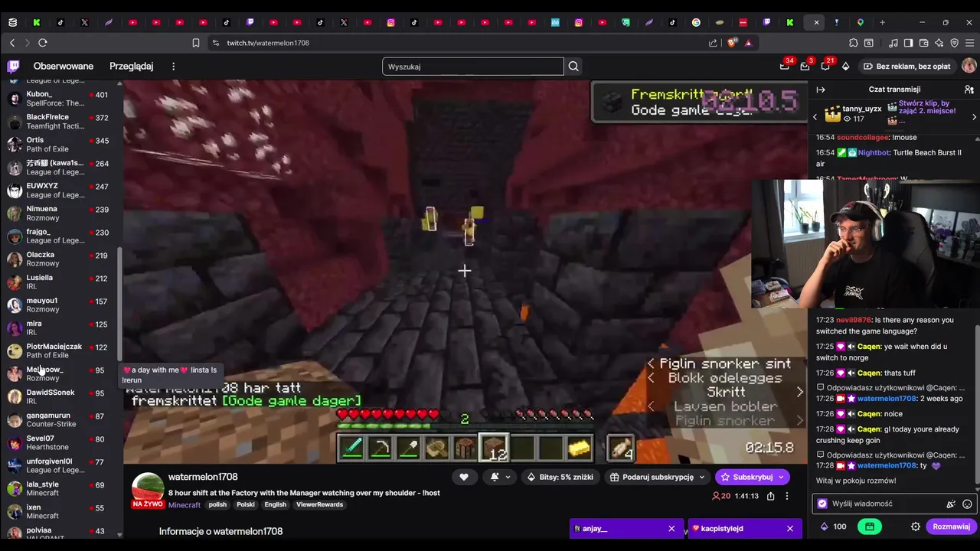
Task: Open whispers icon with badge 21
Action: pos(825,67)
